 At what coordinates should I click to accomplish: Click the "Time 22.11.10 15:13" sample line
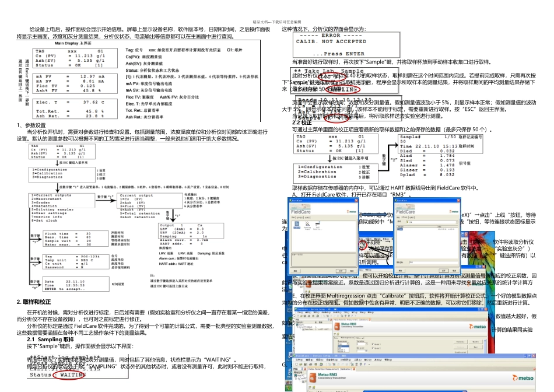tap(429, 146)
